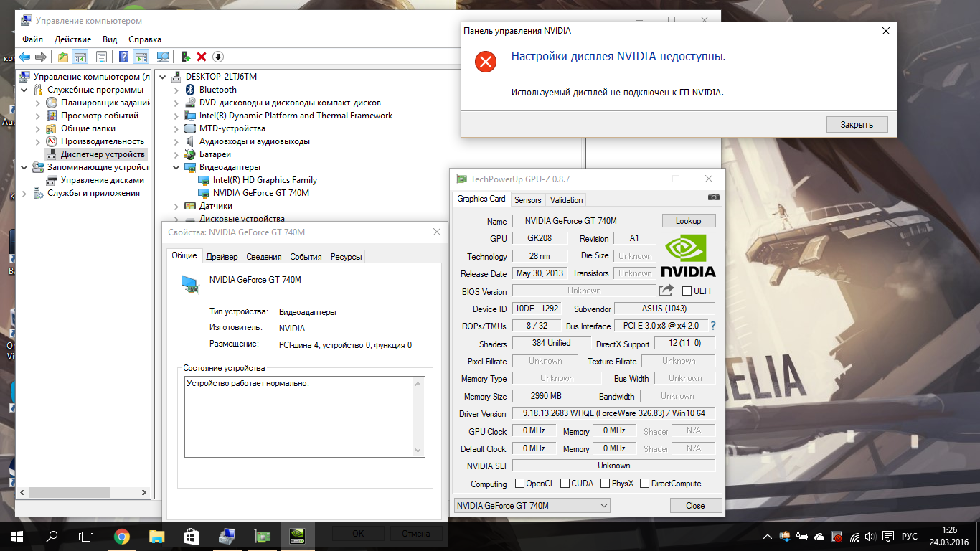Switch to the Sensors tab
This screenshot has height=551, width=980.
(527, 200)
